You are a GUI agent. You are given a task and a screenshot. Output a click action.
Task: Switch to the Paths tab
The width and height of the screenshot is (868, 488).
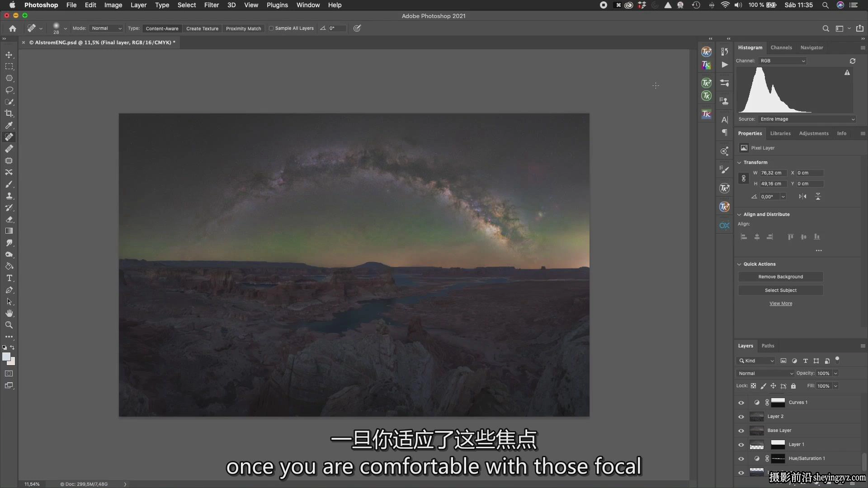(x=768, y=346)
